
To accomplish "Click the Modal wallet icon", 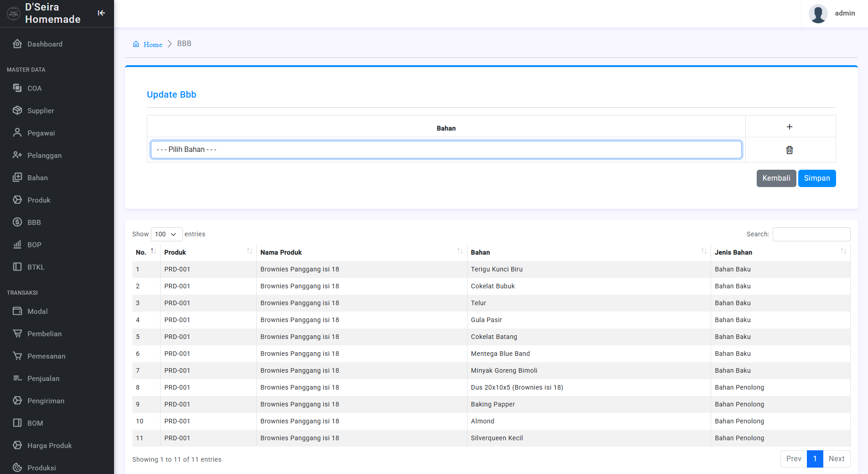I will [17, 311].
